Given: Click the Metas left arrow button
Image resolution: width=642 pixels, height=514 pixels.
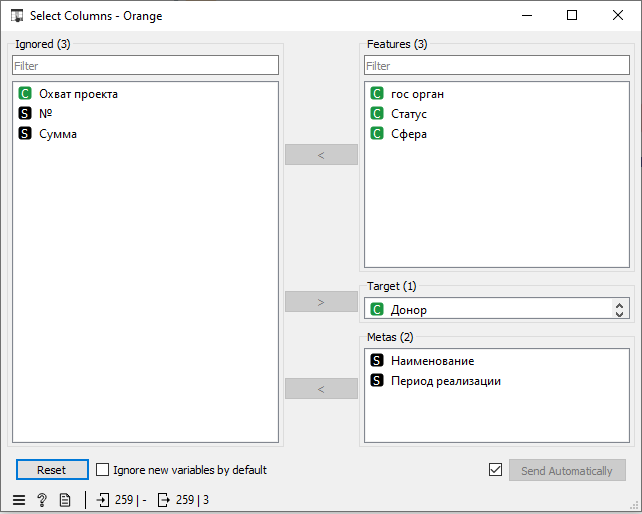Looking at the screenshot, I should 321,389.
